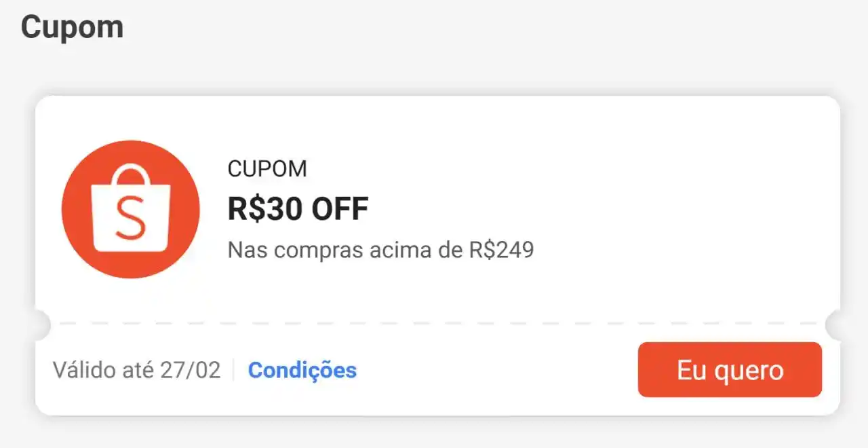
Task: Click the R$30 OFF discount heading
Action: 298,208
